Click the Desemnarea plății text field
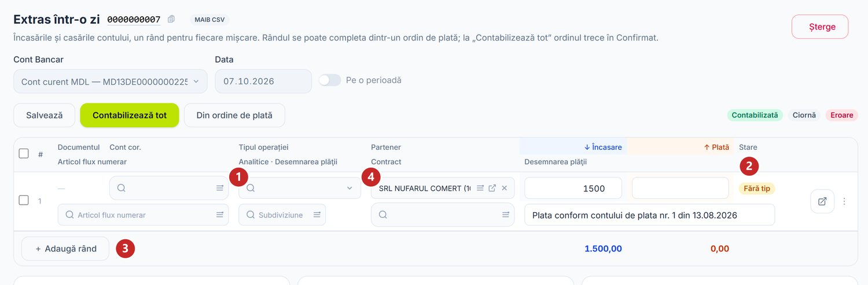This screenshot has width=868, height=285. [x=649, y=214]
